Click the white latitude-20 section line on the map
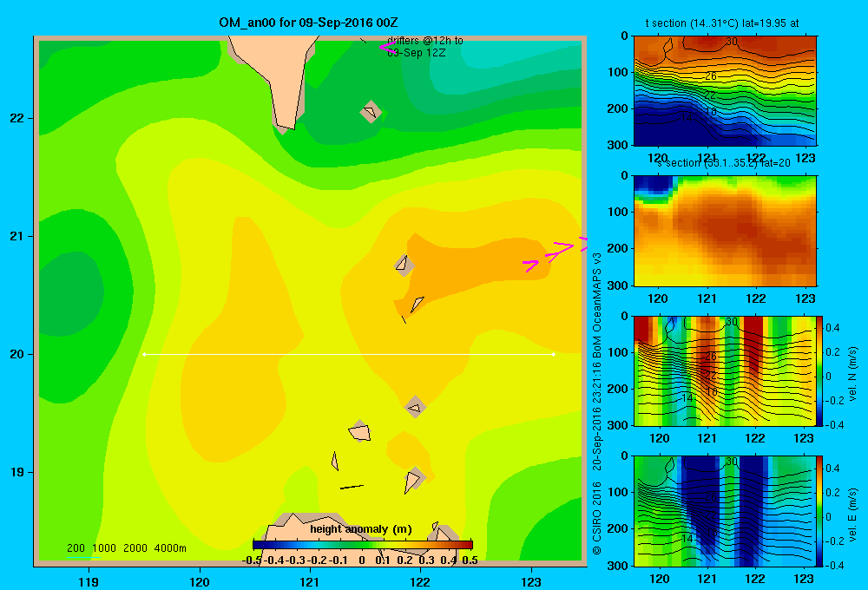868x590 pixels. [x=349, y=354]
